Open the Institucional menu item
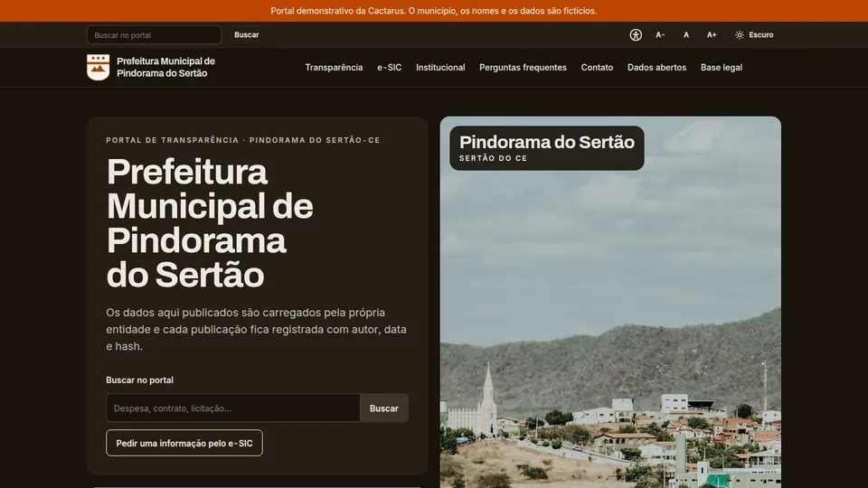 440,68
